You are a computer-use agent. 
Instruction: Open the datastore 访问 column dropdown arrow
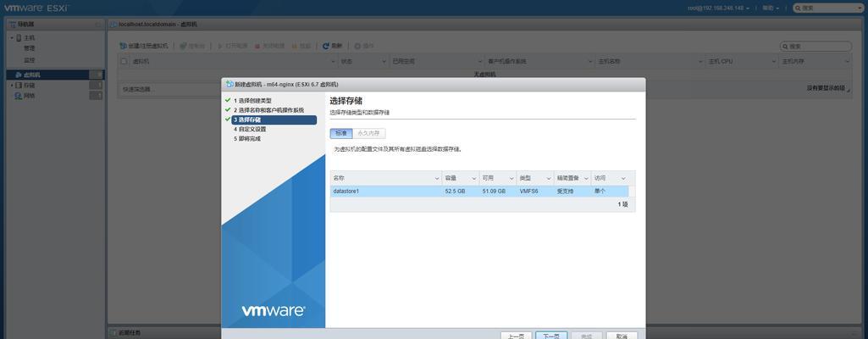[623, 178]
